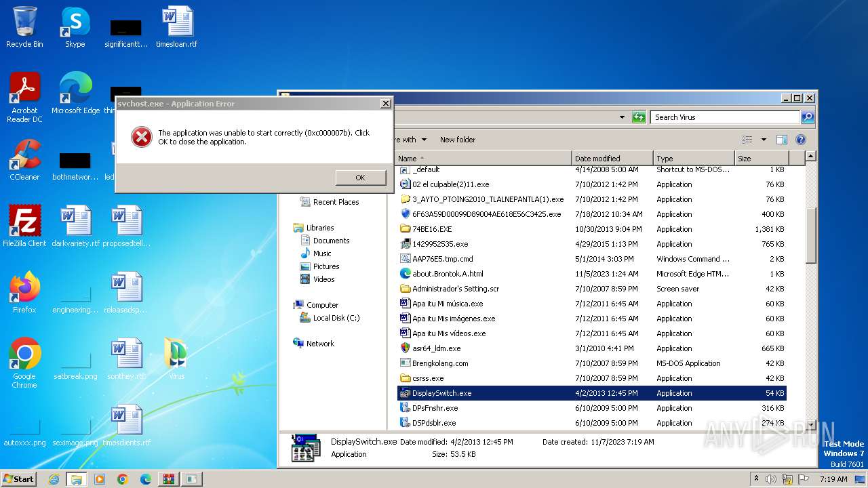The height and width of the screenshot is (488, 868).
Task: Click the Search Virus input field
Action: click(725, 117)
